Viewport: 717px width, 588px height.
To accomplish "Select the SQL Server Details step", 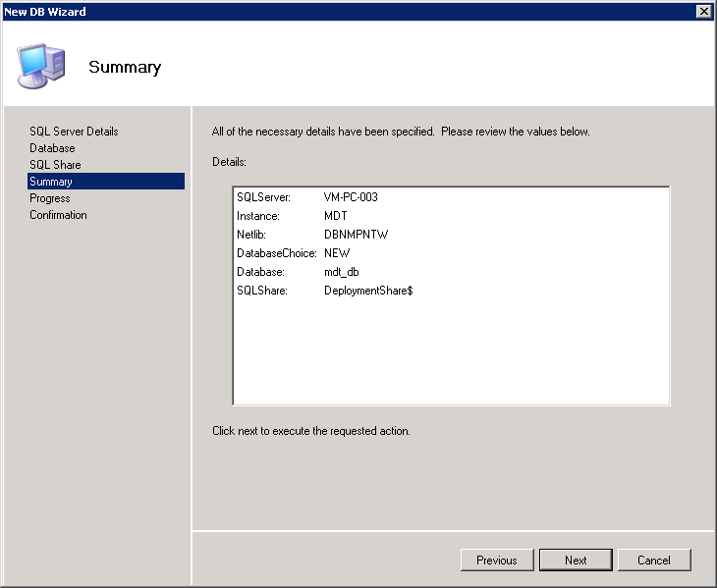I will coord(74,132).
